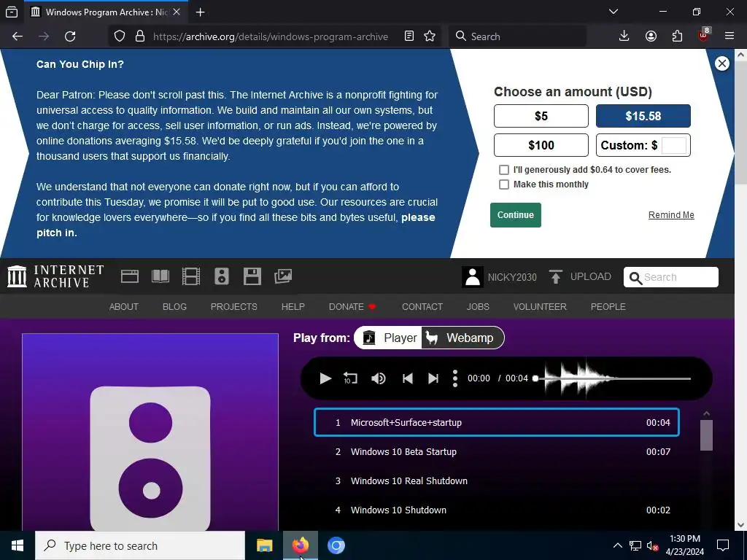Image resolution: width=747 pixels, height=560 pixels.
Task: Click the Firefox search bar
Action: 517,36
